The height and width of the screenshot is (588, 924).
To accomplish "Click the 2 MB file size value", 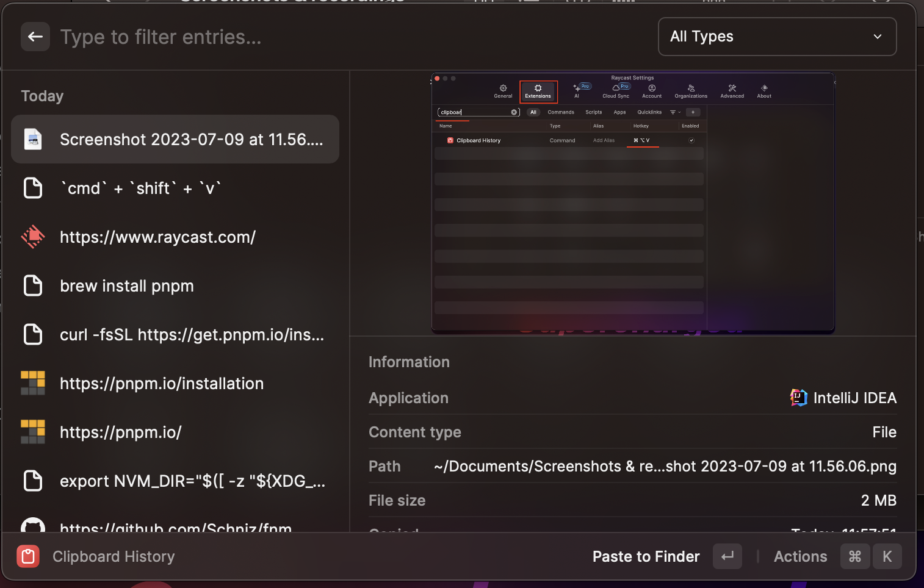I will 878,500.
